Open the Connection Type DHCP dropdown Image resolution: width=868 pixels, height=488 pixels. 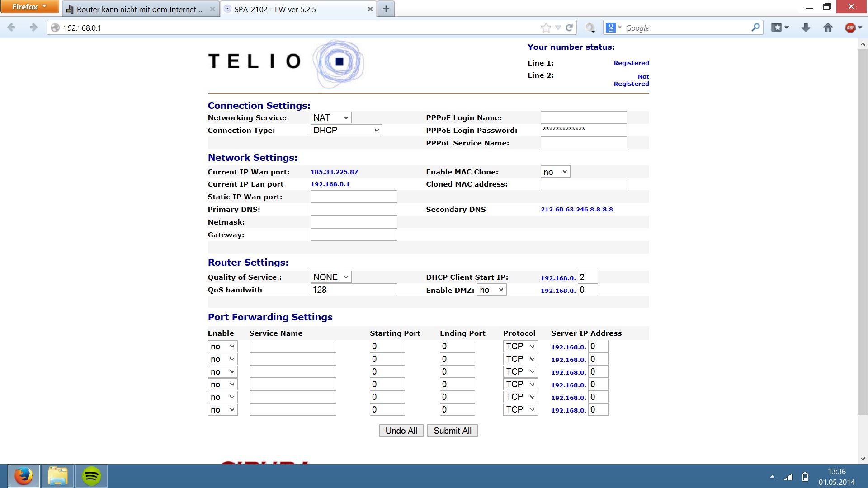(x=346, y=130)
